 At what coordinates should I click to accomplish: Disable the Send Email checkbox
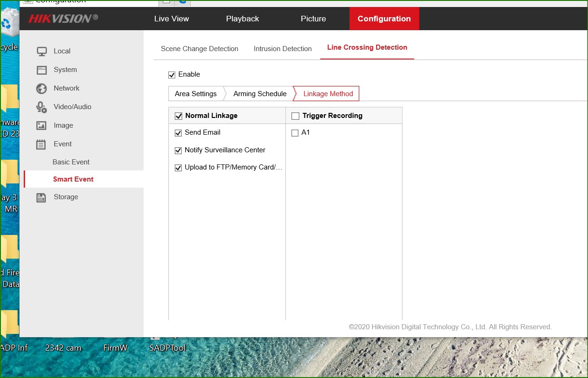(x=178, y=133)
